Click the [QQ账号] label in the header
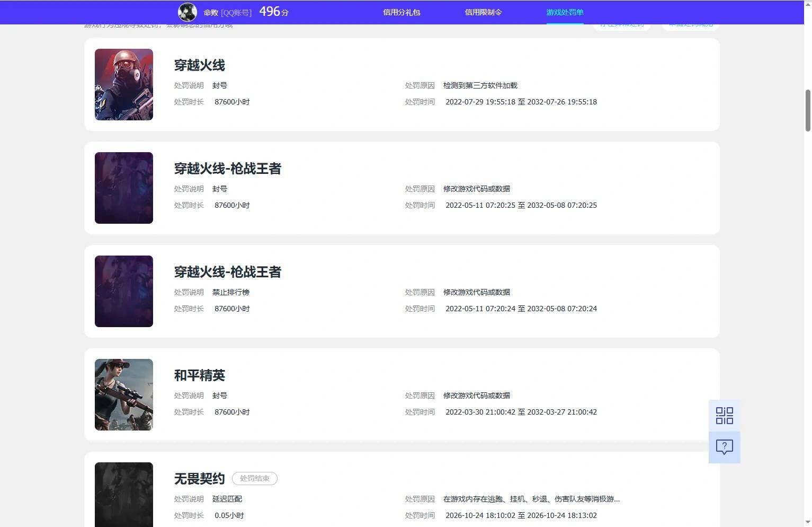This screenshot has height=527, width=812. [x=236, y=13]
